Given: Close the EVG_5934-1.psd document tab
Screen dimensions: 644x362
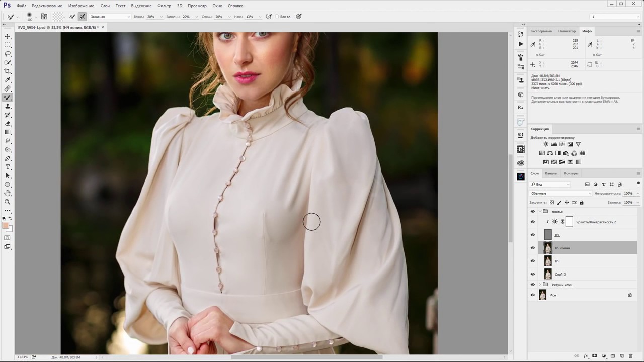Looking at the screenshot, I should (103, 27).
